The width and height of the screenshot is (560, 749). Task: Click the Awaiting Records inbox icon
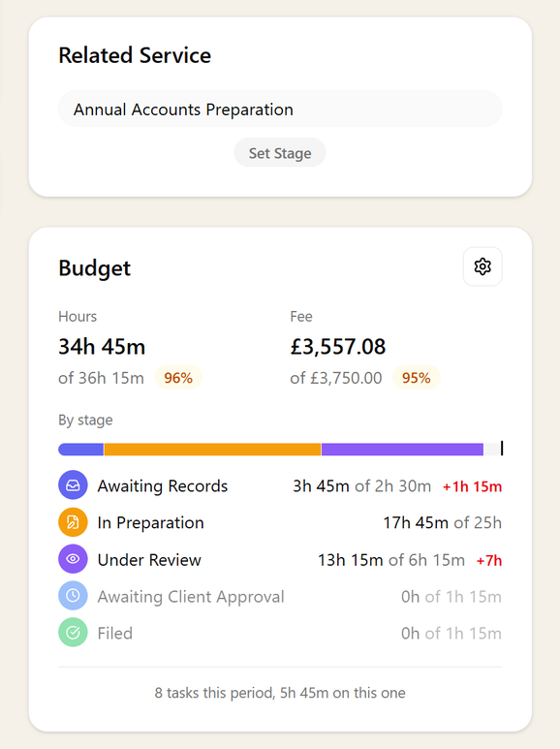[x=73, y=485]
